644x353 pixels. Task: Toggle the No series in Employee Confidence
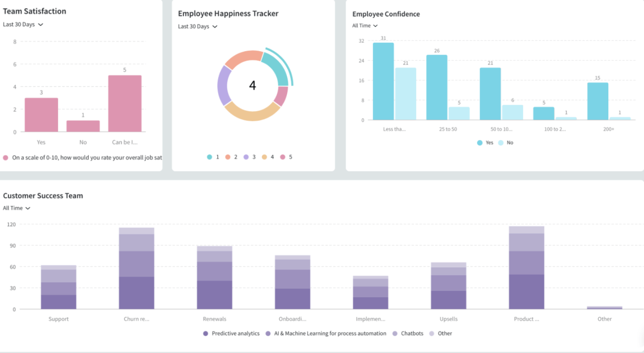point(502,142)
